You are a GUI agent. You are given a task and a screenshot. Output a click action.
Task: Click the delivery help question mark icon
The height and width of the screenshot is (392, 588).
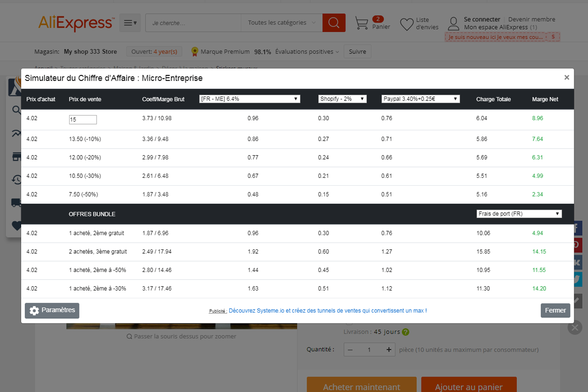[405, 332]
